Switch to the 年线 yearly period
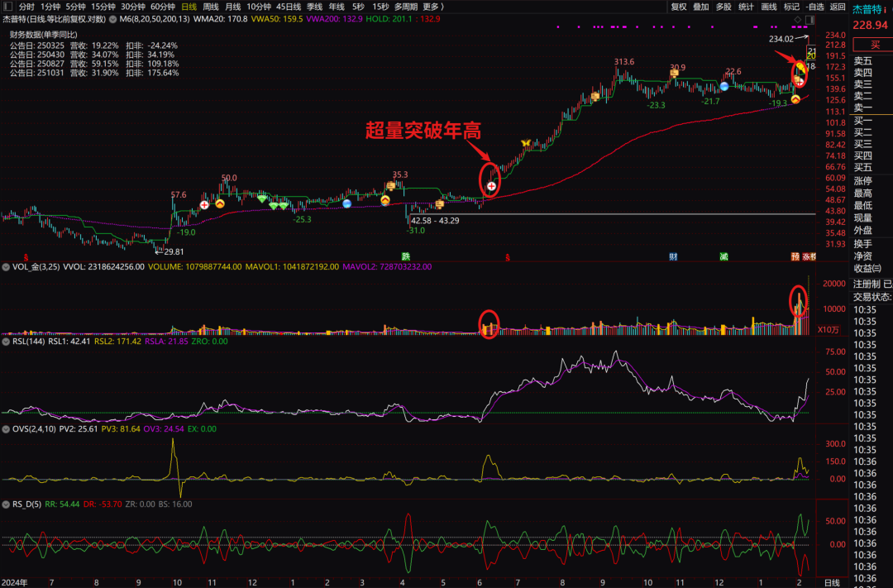The image size is (893, 588). pos(337,7)
